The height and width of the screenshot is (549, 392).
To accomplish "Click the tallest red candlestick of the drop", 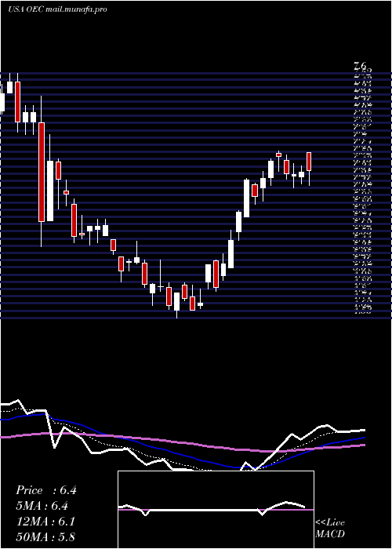I will point(42,172).
